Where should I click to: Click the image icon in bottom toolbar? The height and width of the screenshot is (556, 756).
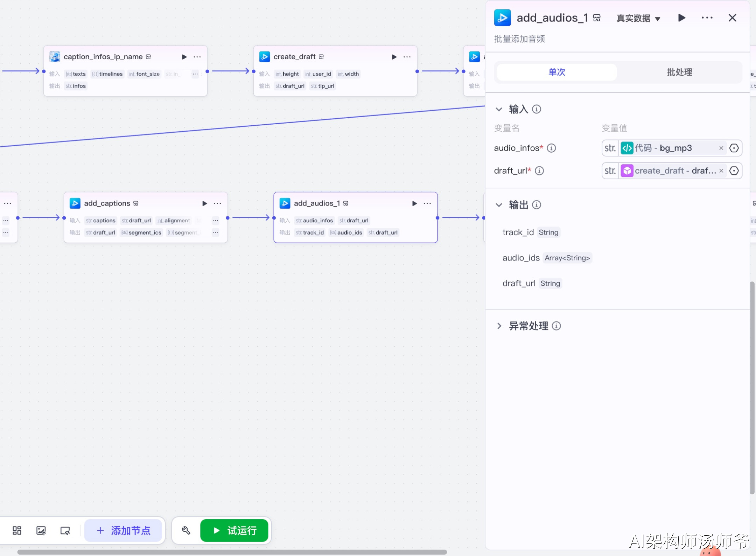pyautogui.click(x=41, y=530)
